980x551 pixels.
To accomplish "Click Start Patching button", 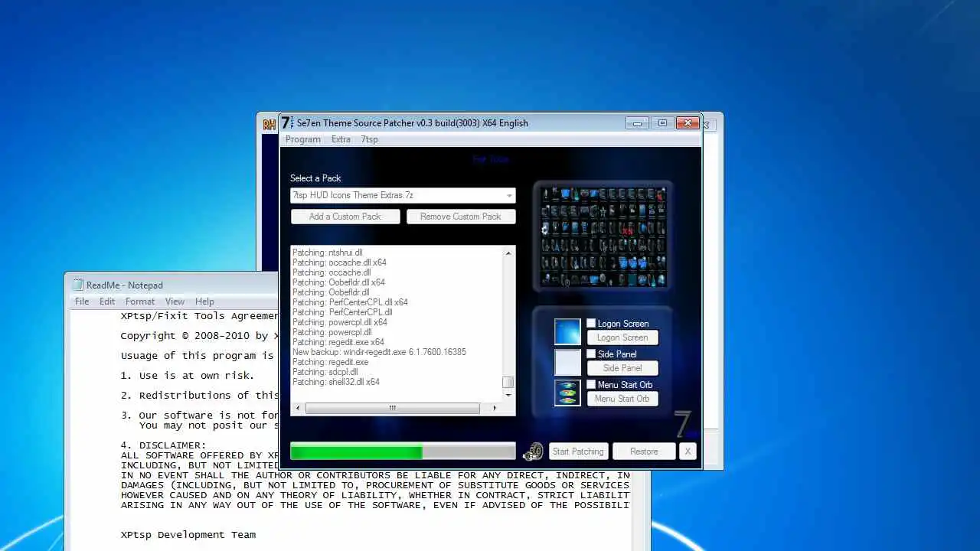I will point(578,452).
